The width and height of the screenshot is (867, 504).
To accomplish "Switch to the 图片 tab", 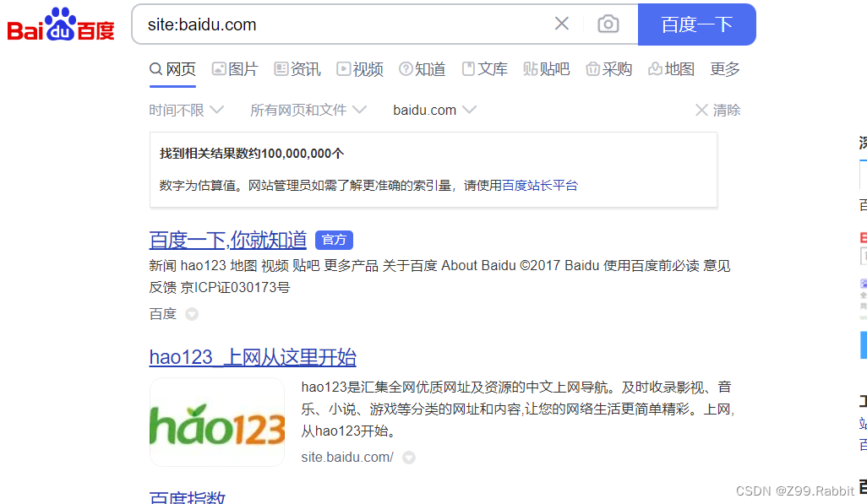I will point(235,69).
